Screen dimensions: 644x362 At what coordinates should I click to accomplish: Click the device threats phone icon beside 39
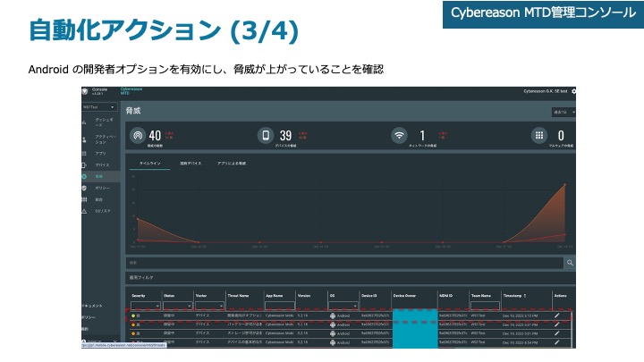point(266,135)
